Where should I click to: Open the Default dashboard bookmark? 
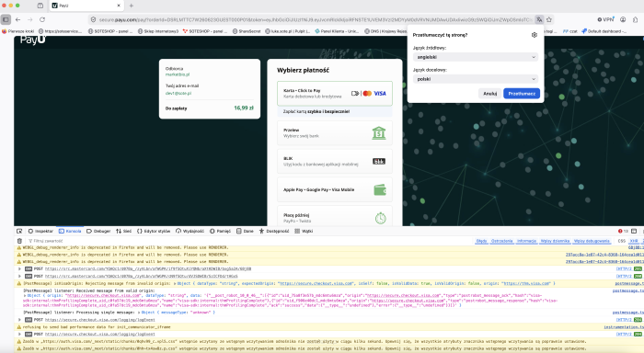coord(604,31)
